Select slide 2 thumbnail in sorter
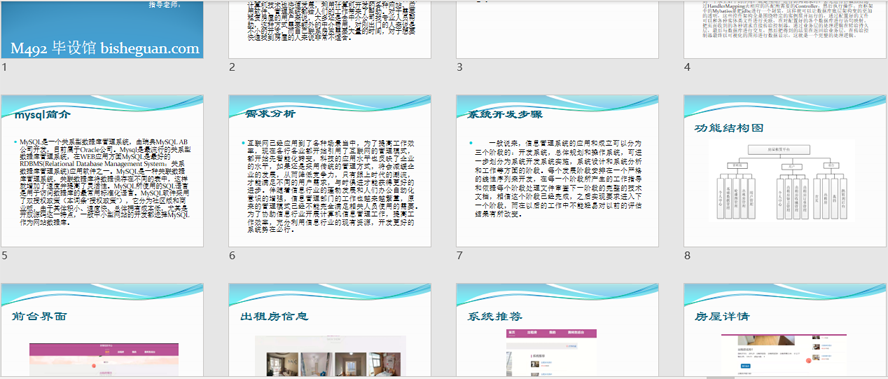 (330, 29)
